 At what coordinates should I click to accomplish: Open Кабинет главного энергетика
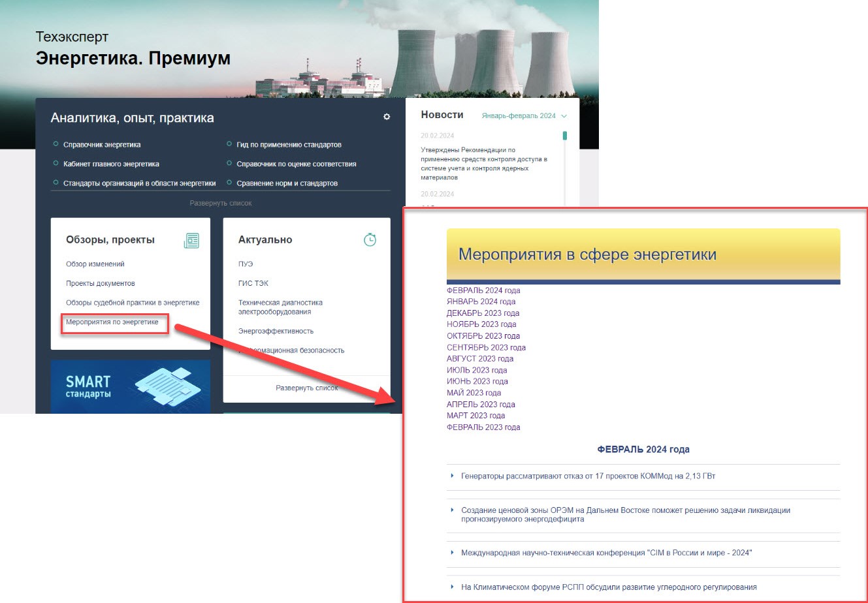click(x=111, y=164)
